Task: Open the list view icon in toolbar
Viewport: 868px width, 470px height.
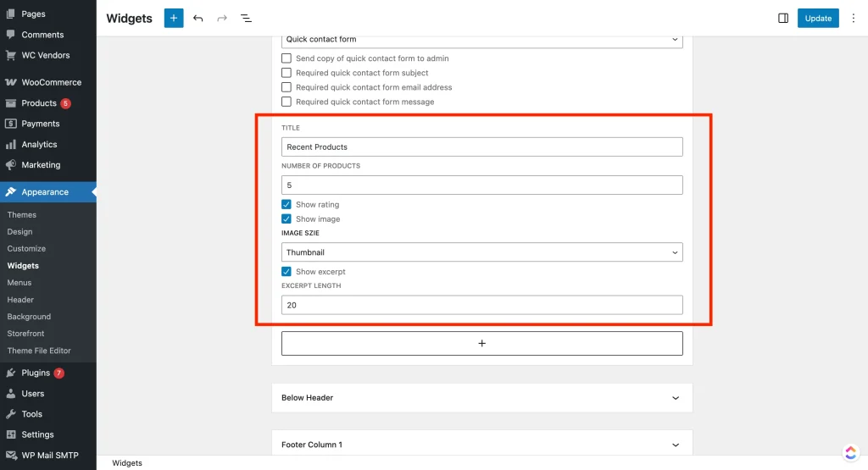Action: click(246, 18)
